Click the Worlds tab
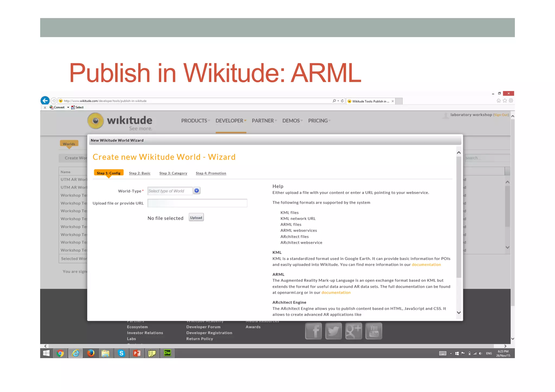This screenshot has width=555, height=392. (69, 144)
